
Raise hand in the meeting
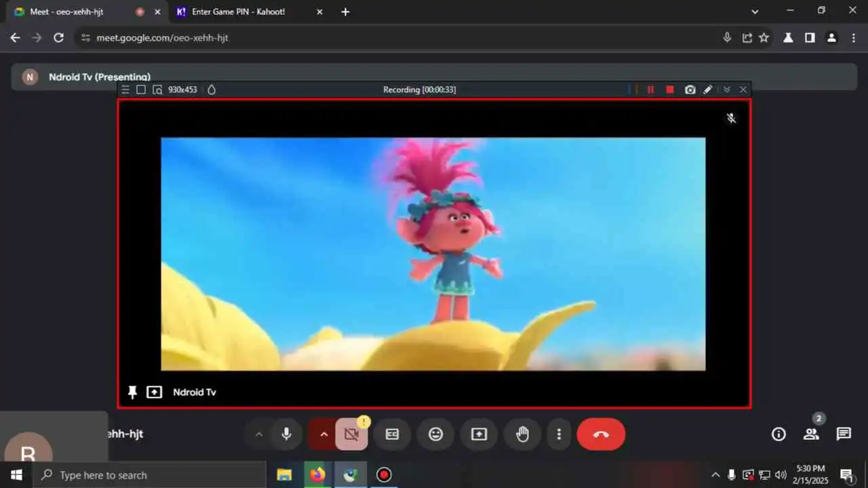point(522,434)
